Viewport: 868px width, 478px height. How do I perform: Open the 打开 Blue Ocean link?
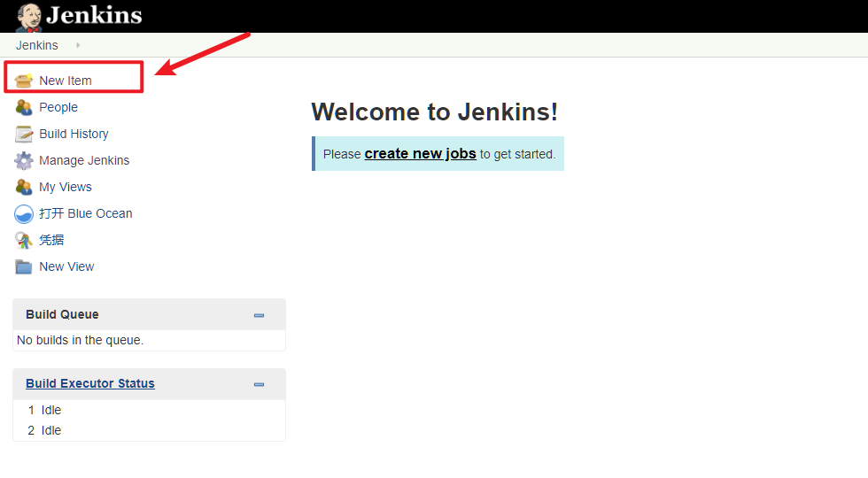(86, 213)
